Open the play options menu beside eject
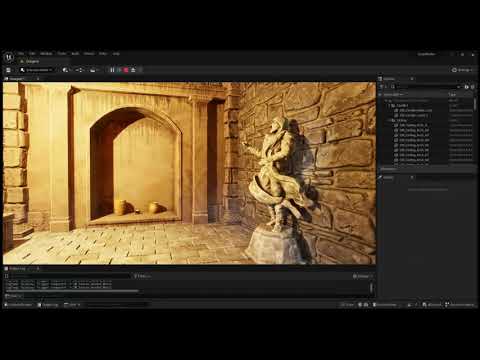Screen dimensions: 480x360 click(x=140, y=70)
